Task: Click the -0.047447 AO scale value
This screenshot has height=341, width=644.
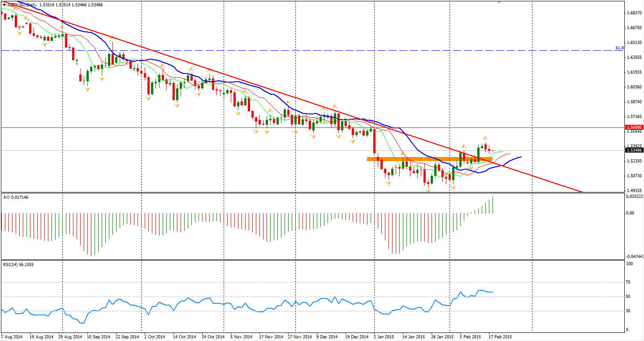Action: (x=635, y=257)
